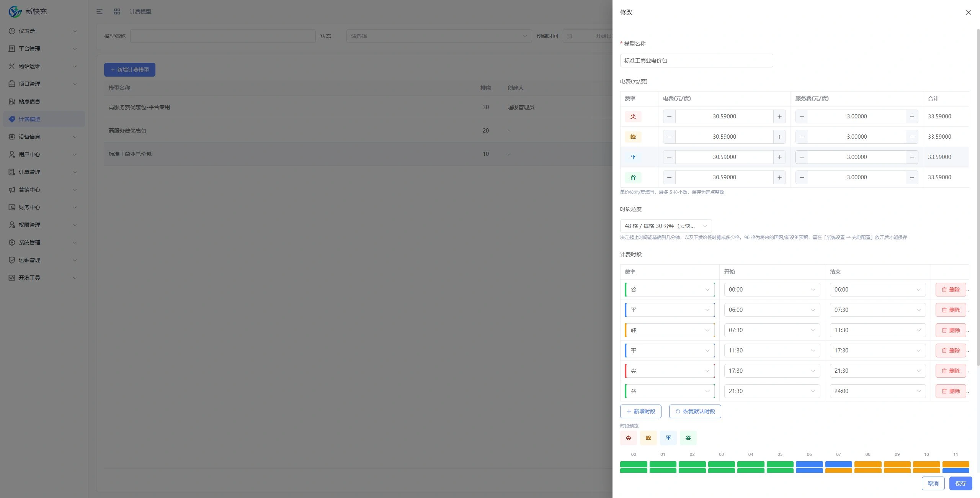
Task: Click the grid apps icon in header
Action: [117, 11]
